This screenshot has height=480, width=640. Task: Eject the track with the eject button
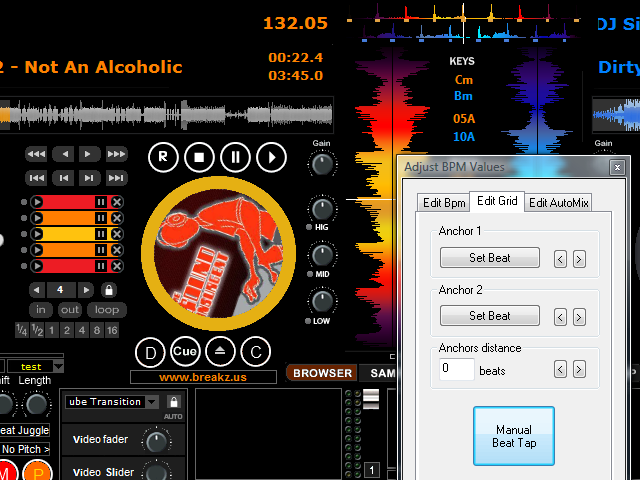point(220,351)
